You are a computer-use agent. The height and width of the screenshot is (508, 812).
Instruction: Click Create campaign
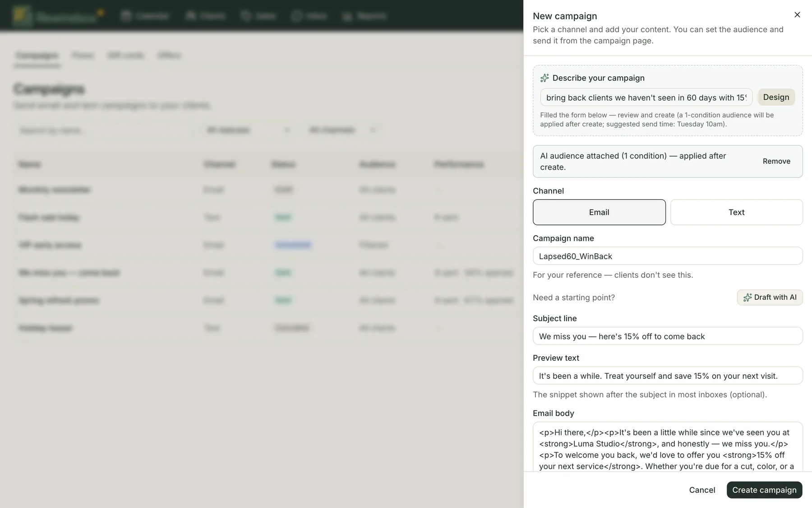pyautogui.click(x=764, y=490)
